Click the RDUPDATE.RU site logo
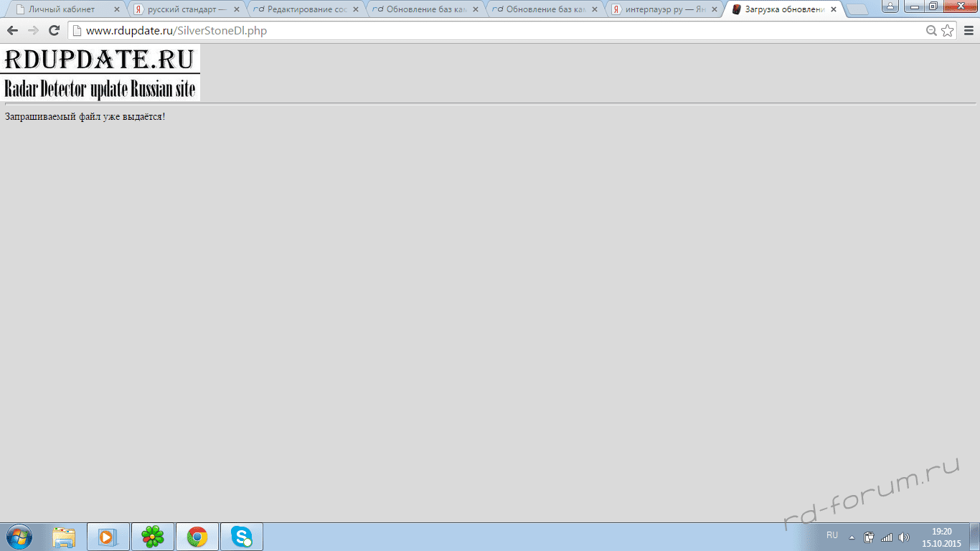The width and height of the screenshot is (980, 551). 100,72
